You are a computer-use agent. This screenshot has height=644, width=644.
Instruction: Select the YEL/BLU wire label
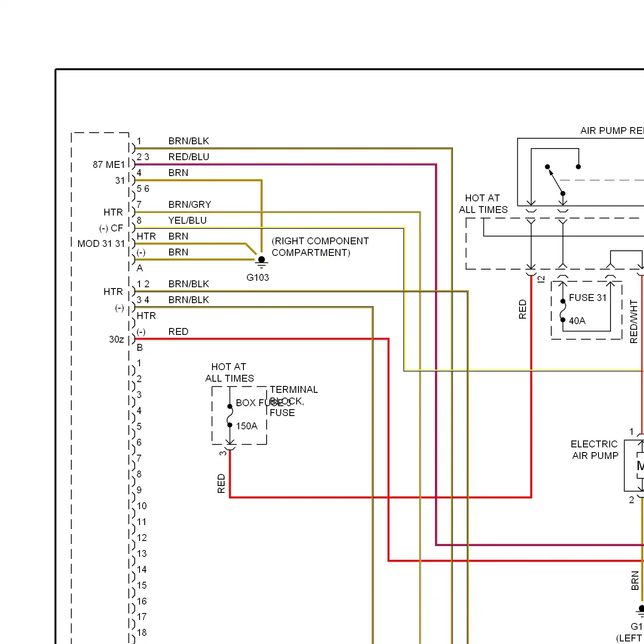[188, 221]
